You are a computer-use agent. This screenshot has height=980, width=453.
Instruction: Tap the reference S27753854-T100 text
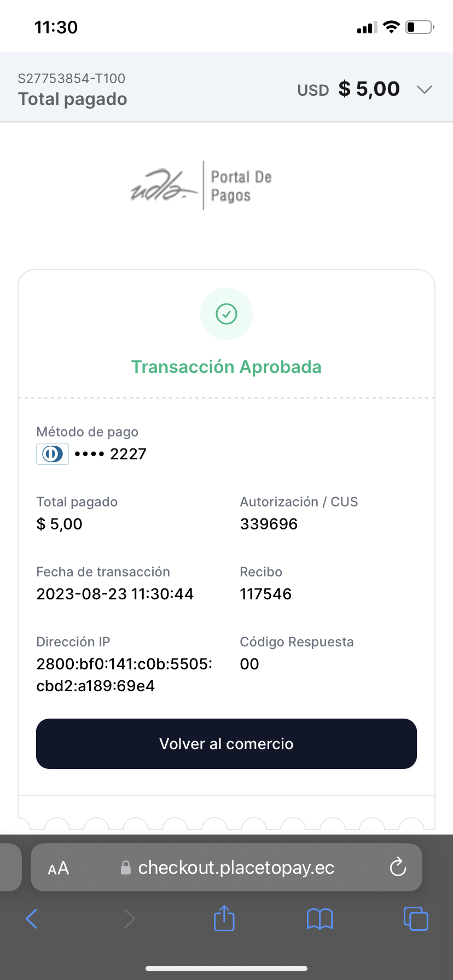(72, 79)
